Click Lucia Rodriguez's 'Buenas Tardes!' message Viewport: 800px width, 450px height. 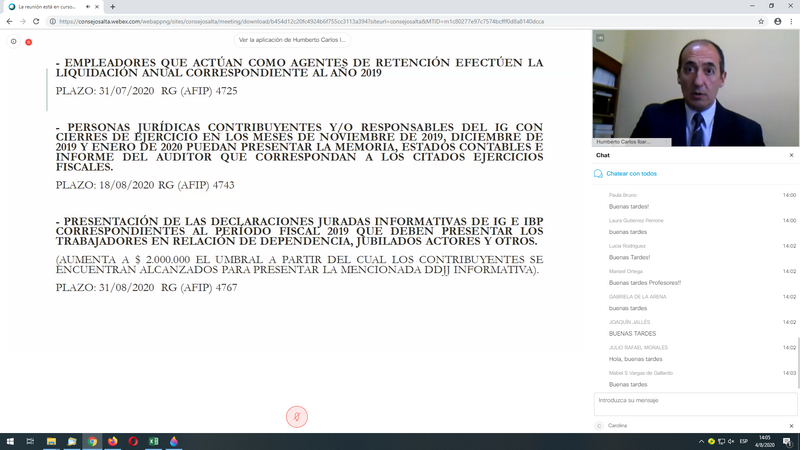[x=629, y=258]
